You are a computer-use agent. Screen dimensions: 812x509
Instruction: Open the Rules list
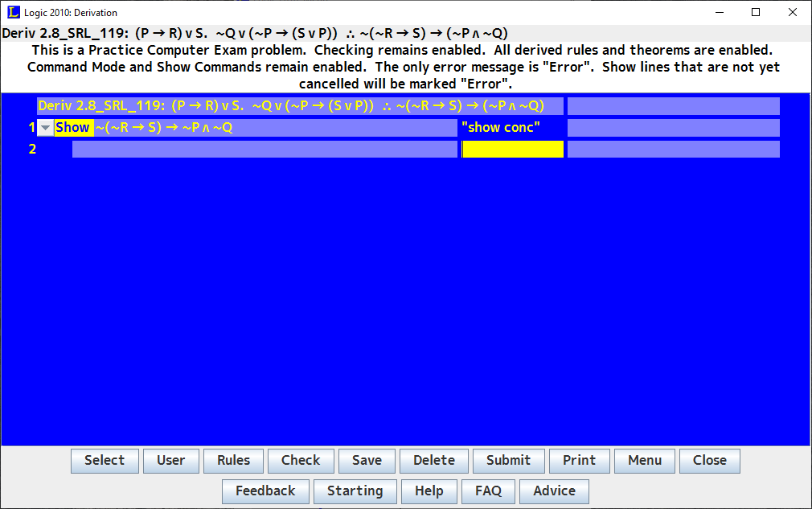click(x=234, y=460)
